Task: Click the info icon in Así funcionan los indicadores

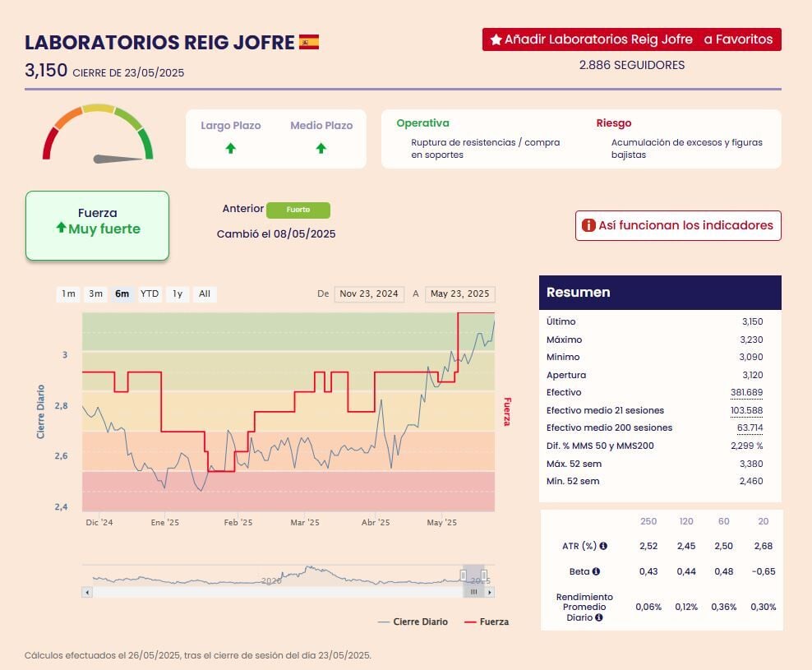Action: (588, 225)
